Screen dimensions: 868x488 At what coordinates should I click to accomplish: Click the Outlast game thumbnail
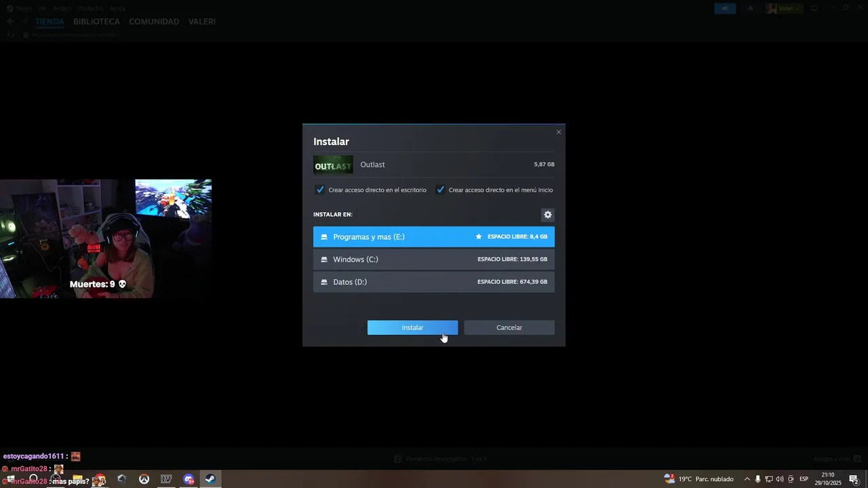point(333,165)
